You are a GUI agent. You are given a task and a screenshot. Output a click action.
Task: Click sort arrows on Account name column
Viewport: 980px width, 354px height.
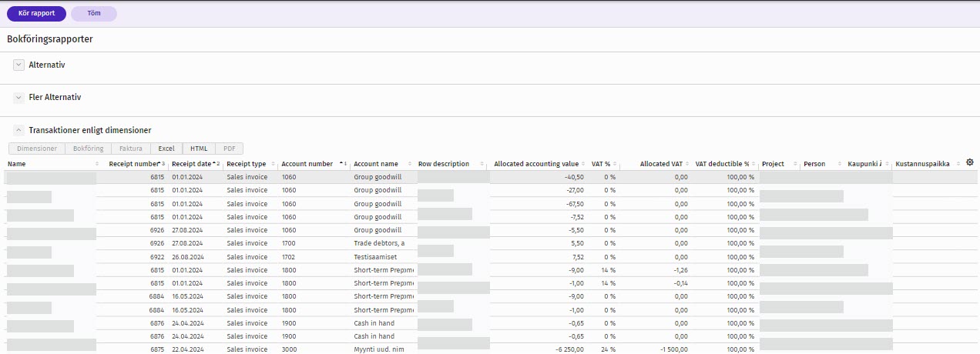coord(410,164)
